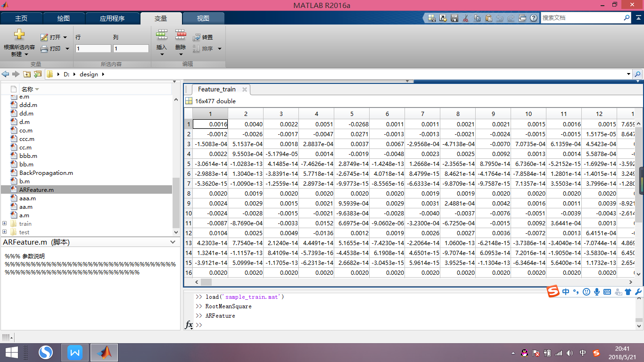Image resolution: width=644 pixels, height=362 pixels.
Task: Click the Paste clipboard icon
Action: point(488,18)
